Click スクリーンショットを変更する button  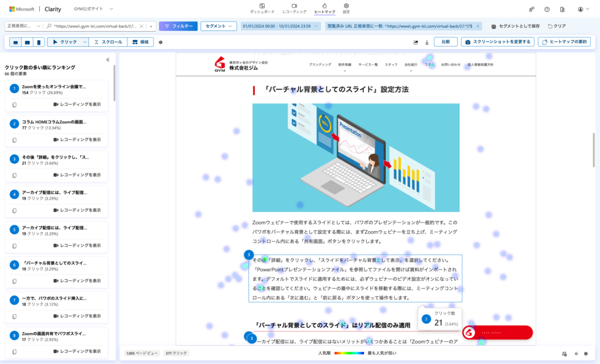[x=498, y=42]
